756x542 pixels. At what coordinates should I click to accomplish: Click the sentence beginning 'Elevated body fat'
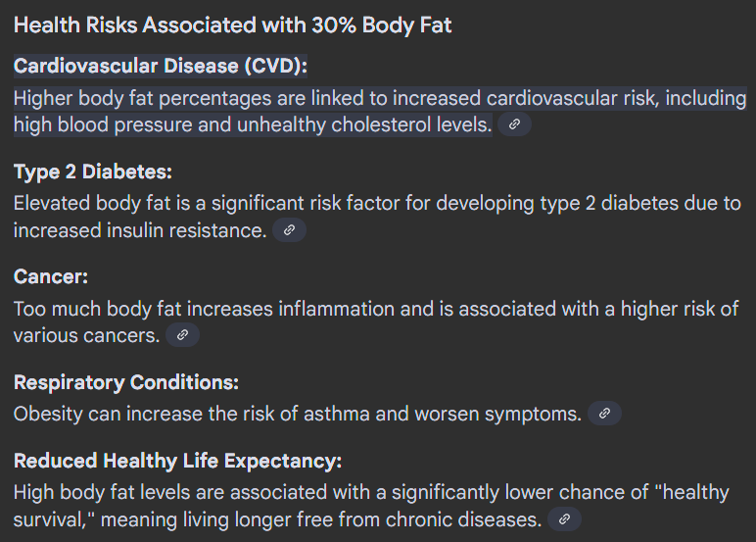377,217
